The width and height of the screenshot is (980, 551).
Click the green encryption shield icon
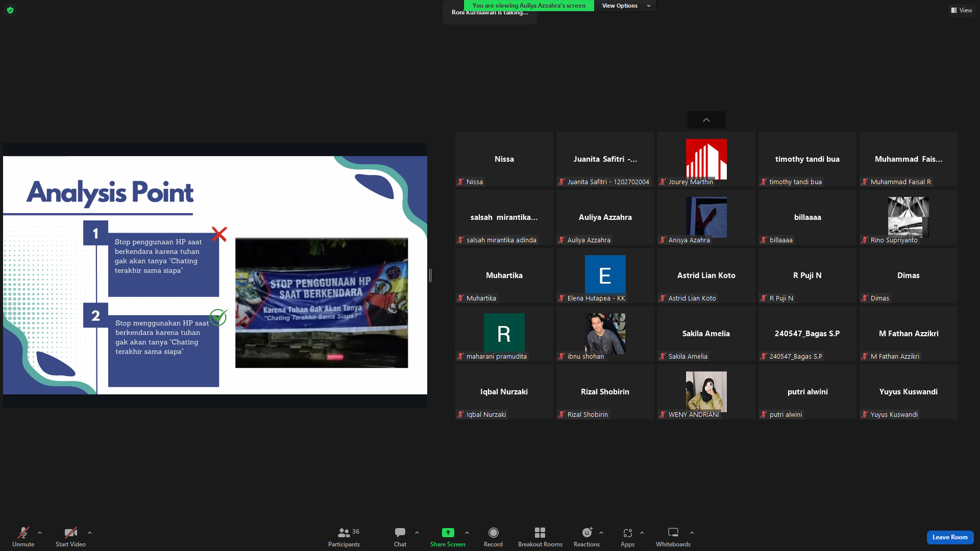point(10,10)
